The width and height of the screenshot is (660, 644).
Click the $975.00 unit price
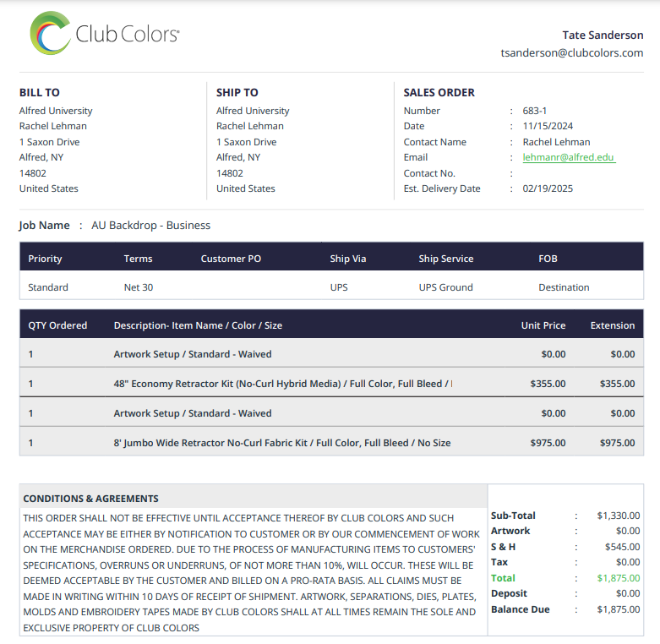[x=548, y=443]
